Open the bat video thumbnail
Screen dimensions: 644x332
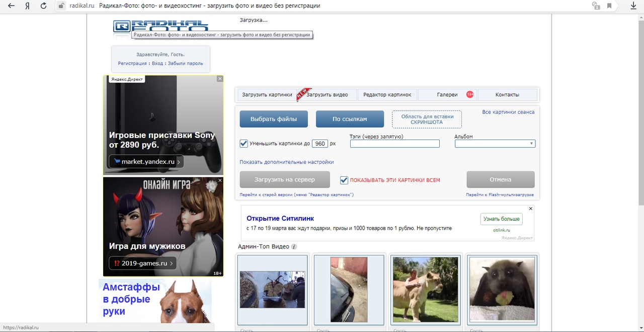pyautogui.click(x=502, y=290)
